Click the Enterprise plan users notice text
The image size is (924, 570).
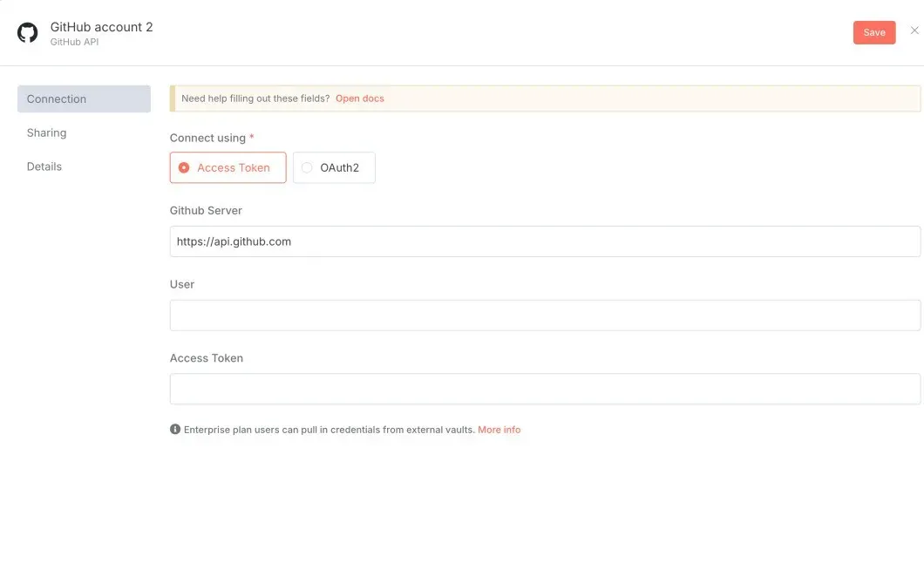(329, 430)
